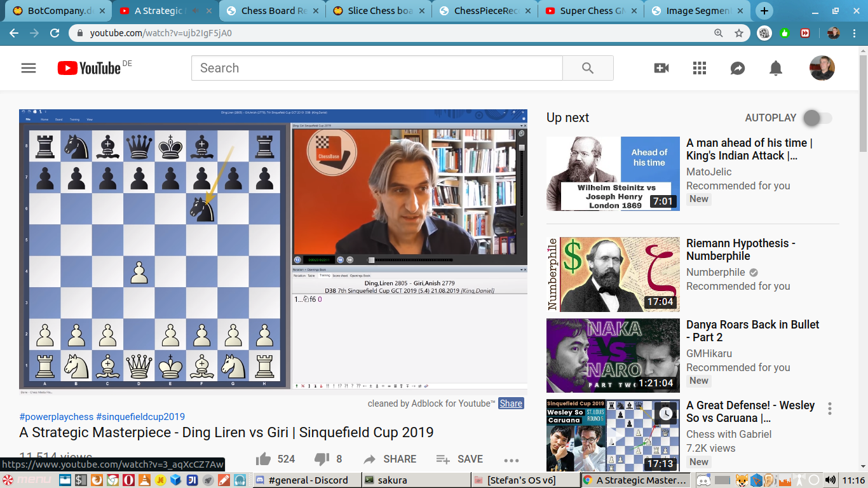The image size is (868, 488).
Task: Like the video with thumbs up
Action: (263, 459)
